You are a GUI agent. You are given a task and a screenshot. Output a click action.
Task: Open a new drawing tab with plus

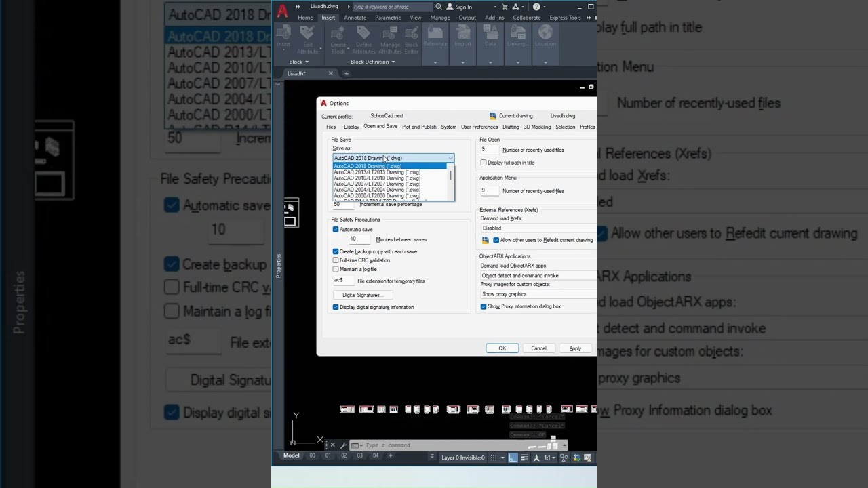pos(347,73)
